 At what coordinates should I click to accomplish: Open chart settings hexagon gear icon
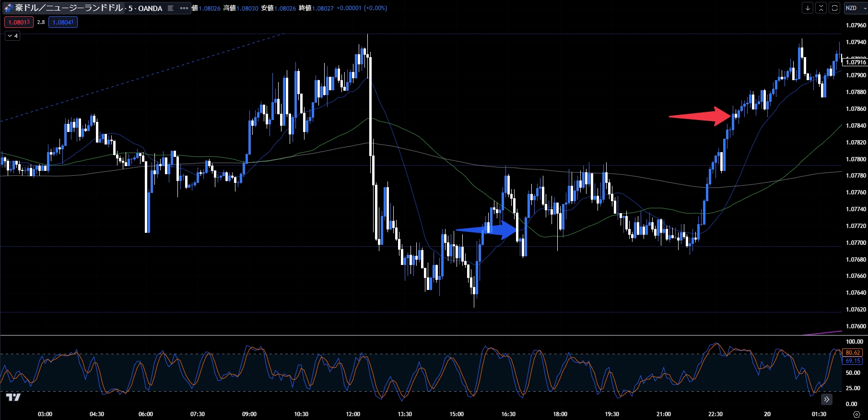click(856, 414)
